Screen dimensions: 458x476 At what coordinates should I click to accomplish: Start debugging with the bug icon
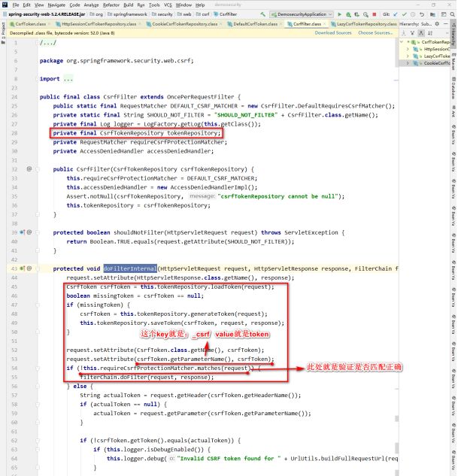click(x=348, y=14)
